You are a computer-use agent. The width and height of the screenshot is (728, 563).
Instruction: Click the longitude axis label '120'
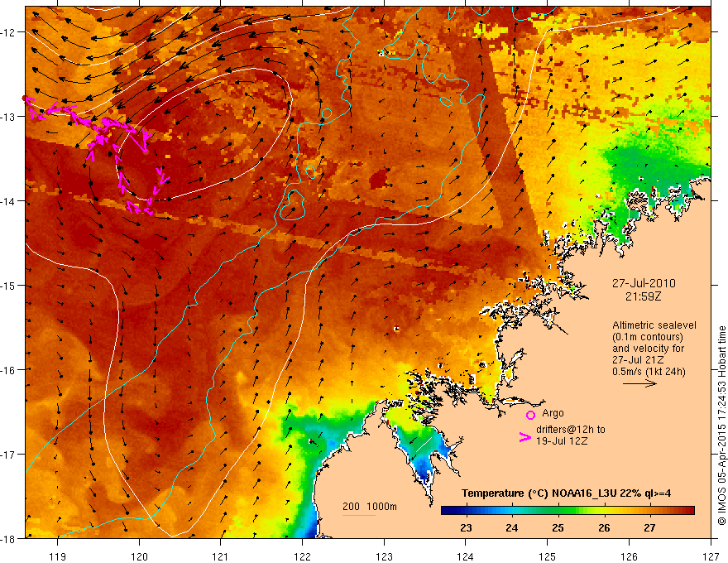click(139, 556)
